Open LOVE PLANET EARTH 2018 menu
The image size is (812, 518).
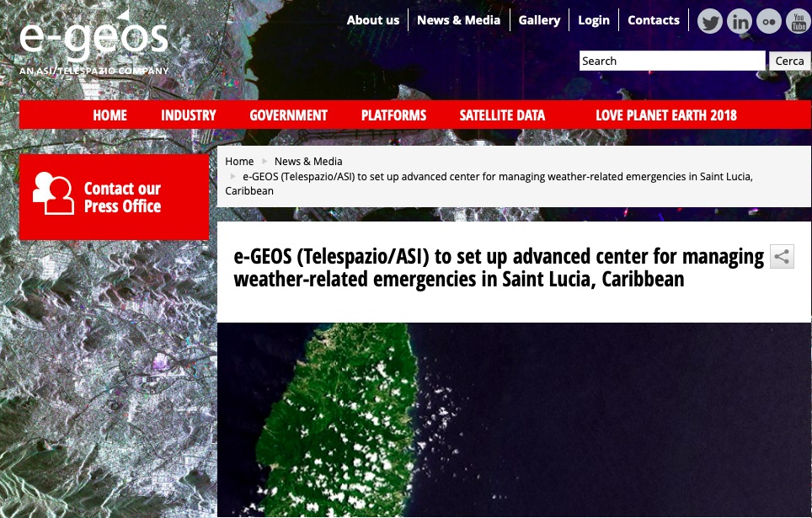tap(666, 115)
